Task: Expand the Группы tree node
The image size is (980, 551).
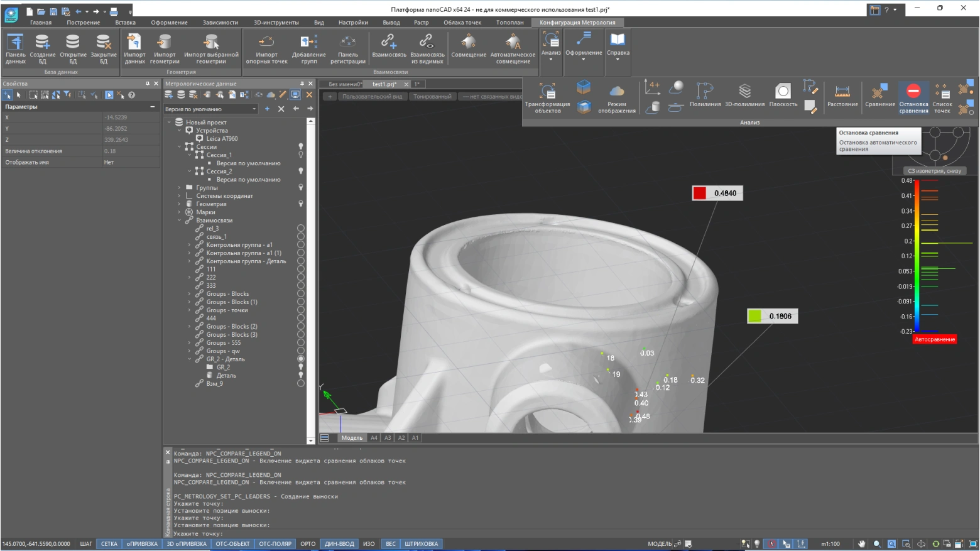Action: [x=180, y=187]
